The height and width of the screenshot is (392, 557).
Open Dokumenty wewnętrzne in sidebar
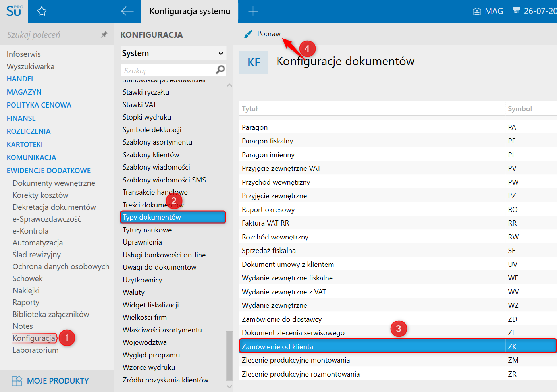pos(54,183)
